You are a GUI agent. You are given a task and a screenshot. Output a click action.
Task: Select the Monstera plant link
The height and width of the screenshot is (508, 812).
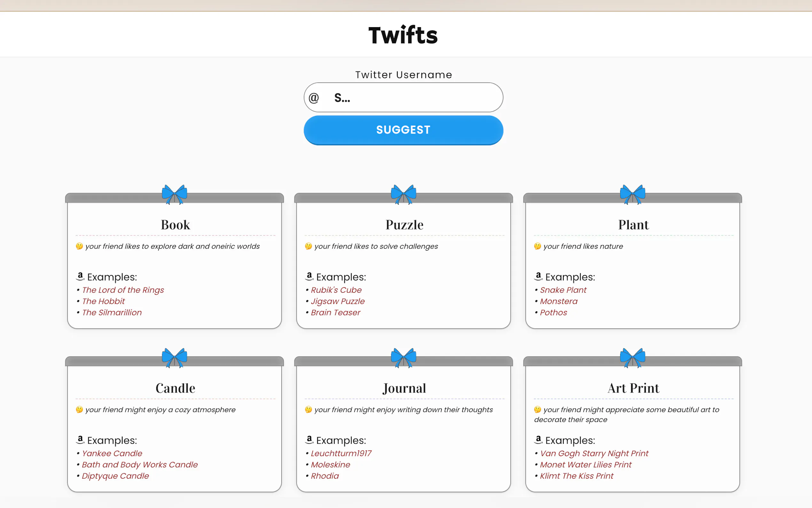pyautogui.click(x=558, y=301)
